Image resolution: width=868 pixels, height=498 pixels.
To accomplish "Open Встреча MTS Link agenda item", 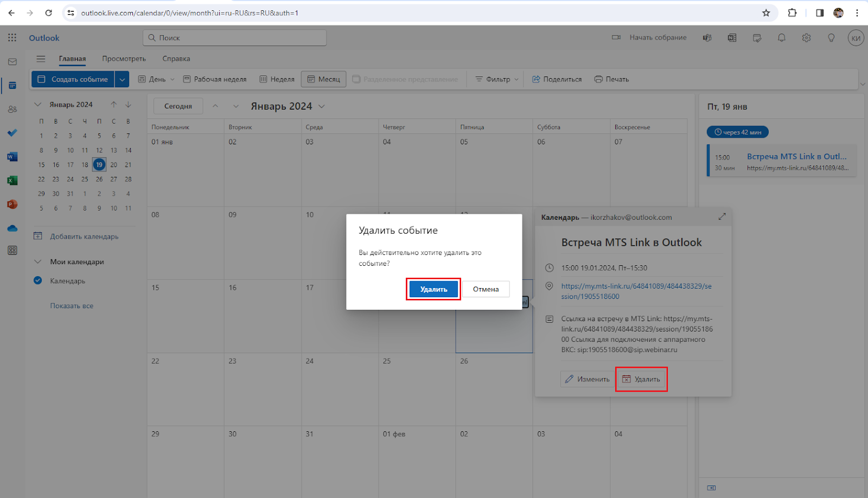I will coord(782,161).
